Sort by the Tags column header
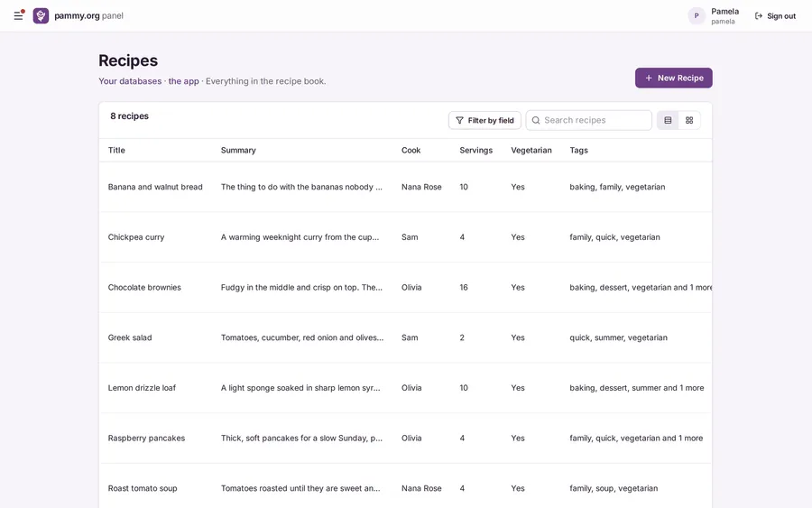 (x=579, y=150)
